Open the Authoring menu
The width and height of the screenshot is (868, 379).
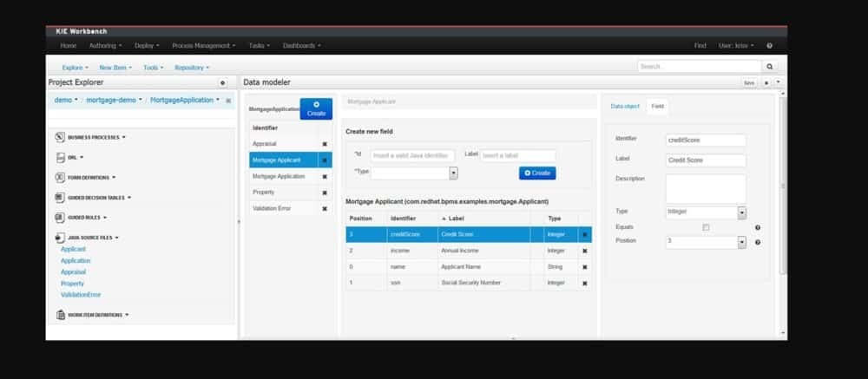(x=105, y=45)
